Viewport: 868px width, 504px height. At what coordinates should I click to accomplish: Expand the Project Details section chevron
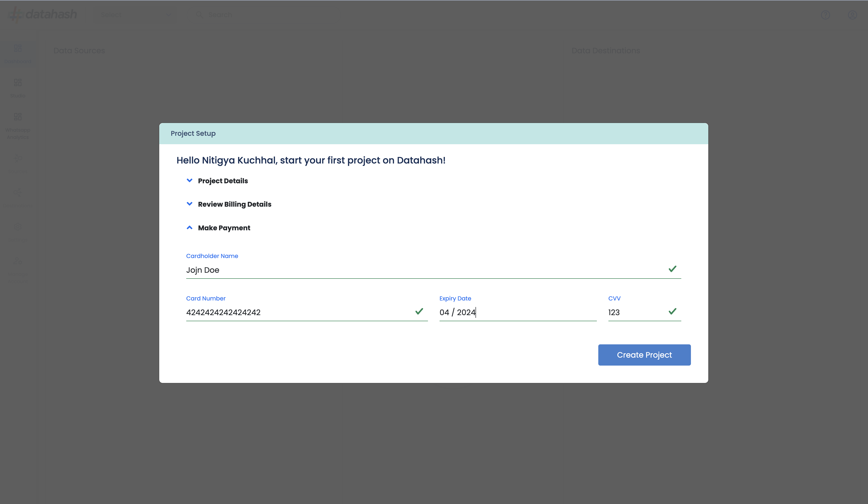coord(189,180)
